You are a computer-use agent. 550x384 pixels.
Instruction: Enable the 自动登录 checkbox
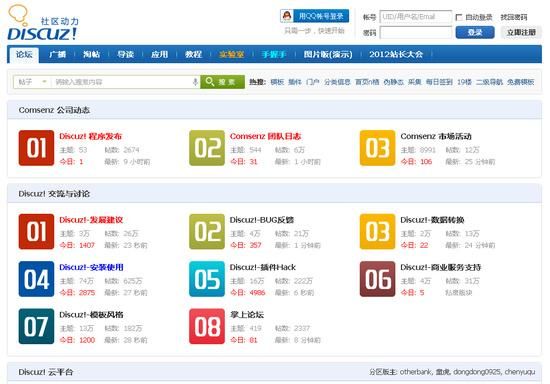[x=459, y=17]
